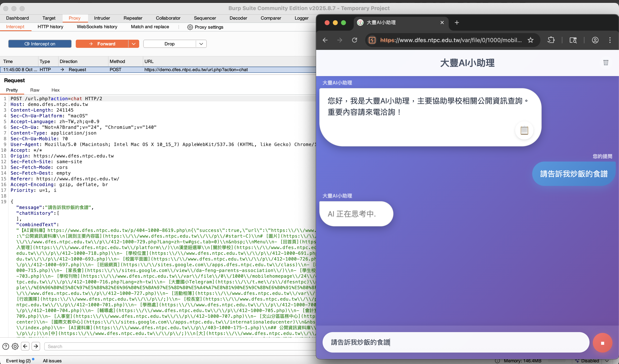The width and height of the screenshot is (619, 364).
Task: Sort the table by the Type column header
Action: point(48,61)
